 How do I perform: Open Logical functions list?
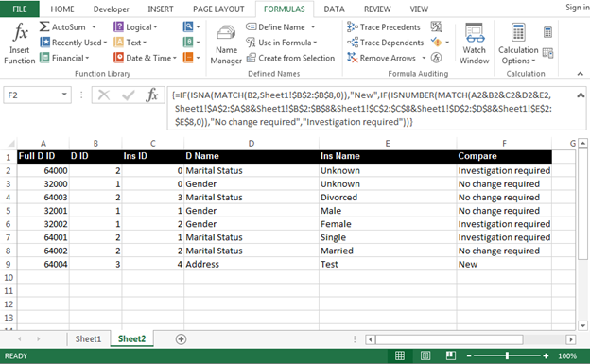[x=135, y=27]
